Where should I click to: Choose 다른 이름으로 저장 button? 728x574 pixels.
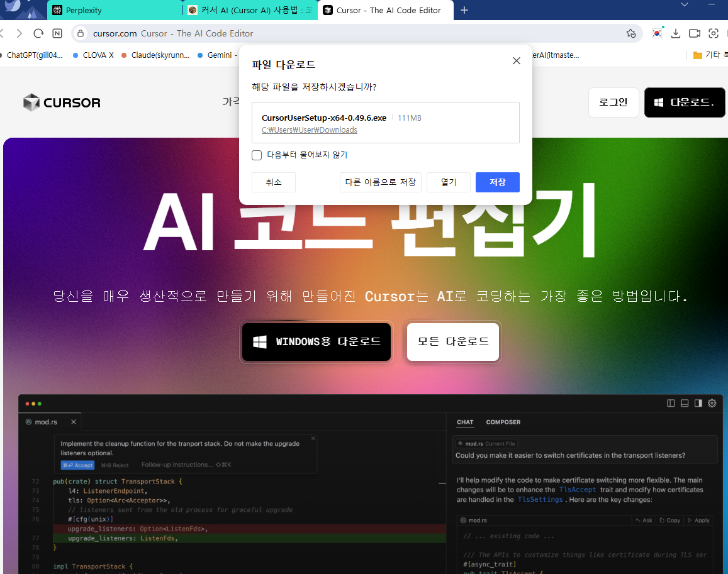pos(380,182)
